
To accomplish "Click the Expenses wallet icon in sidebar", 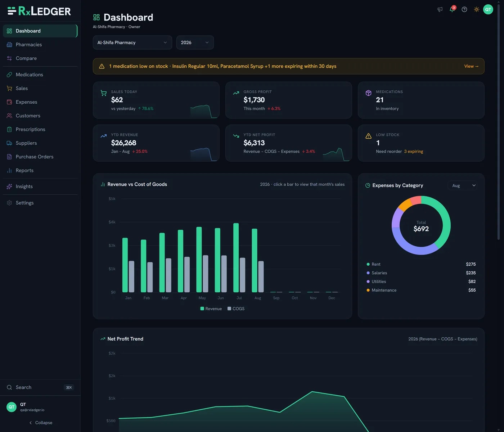I will (9, 102).
